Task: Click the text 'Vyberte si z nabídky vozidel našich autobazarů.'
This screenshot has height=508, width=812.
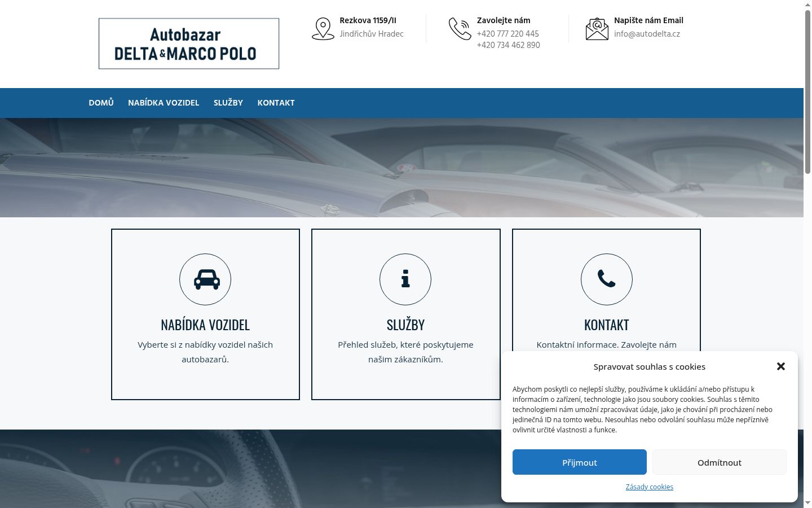Action: 205,352
